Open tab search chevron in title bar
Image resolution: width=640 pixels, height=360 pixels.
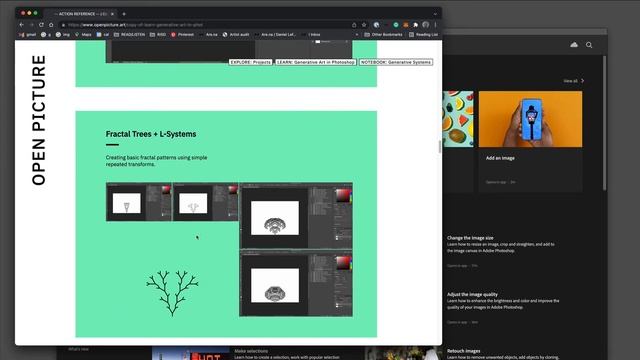point(435,14)
